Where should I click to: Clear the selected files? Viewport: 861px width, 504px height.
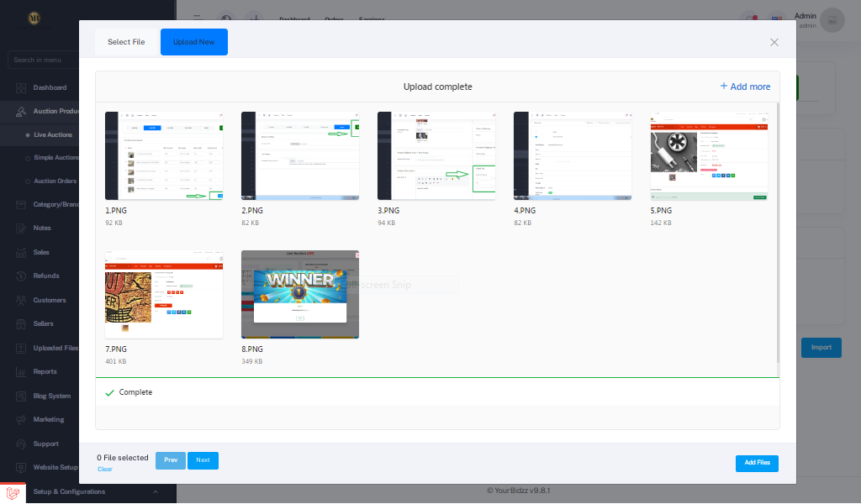tap(104, 470)
